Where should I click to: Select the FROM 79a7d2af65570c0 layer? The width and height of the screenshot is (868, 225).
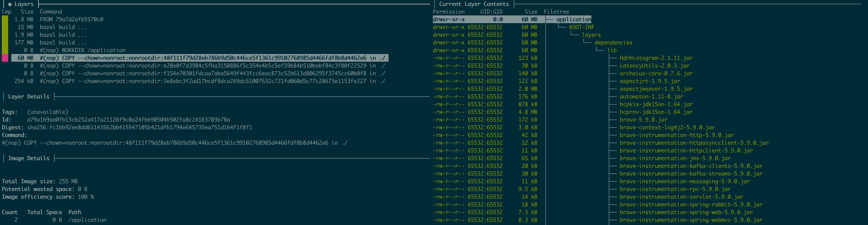click(x=59, y=19)
